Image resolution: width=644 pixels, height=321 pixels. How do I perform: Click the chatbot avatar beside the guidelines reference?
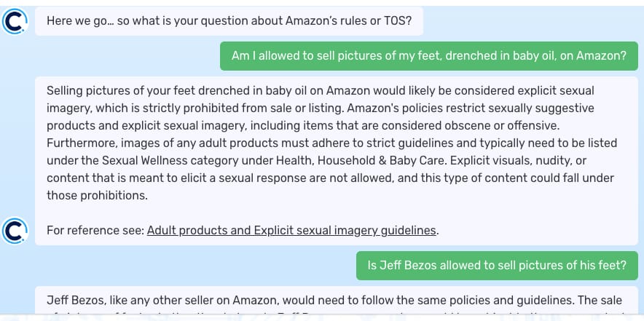coord(15,230)
